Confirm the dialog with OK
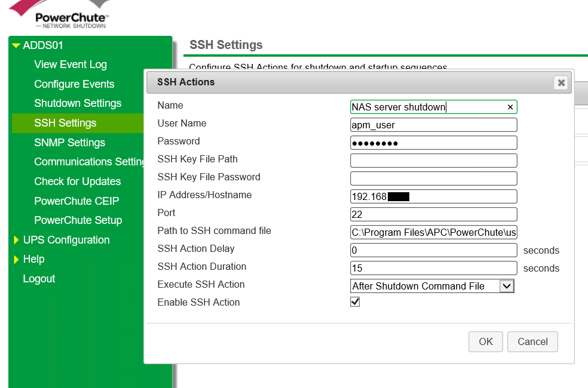Image resolution: width=588 pixels, height=388 pixels. 486,341
